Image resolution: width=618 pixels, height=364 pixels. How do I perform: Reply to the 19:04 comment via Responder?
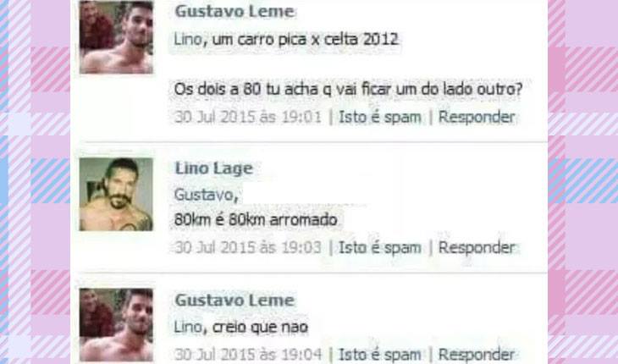(x=477, y=354)
